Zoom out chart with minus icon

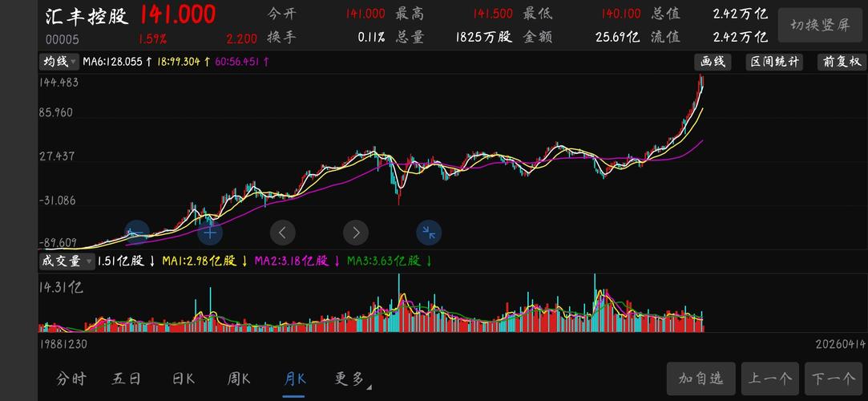click(x=137, y=233)
